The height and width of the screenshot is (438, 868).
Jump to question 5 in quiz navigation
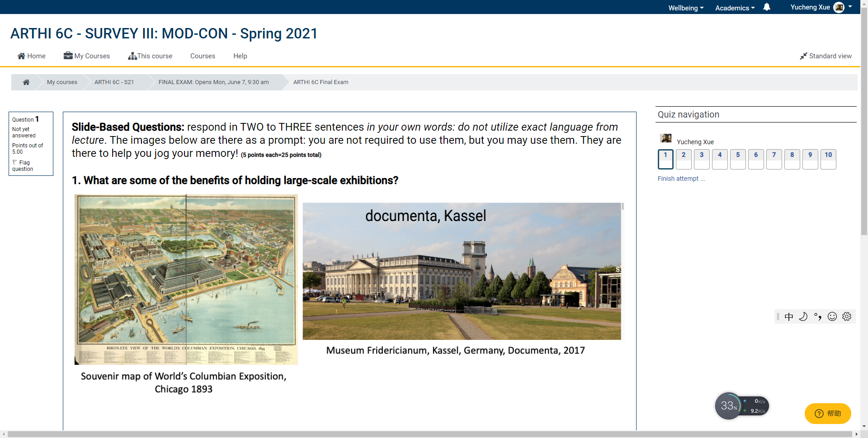(738, 159)
